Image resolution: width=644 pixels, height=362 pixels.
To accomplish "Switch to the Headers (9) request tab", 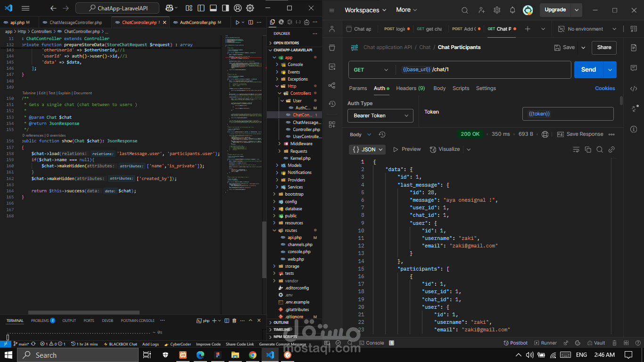I will coord(410,88).
